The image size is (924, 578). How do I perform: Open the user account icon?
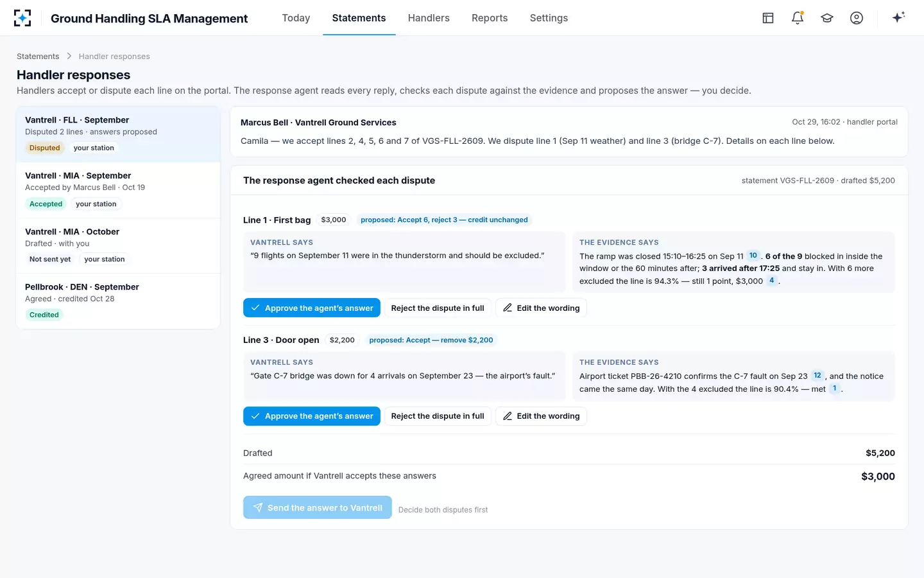(x=857, y=18)
